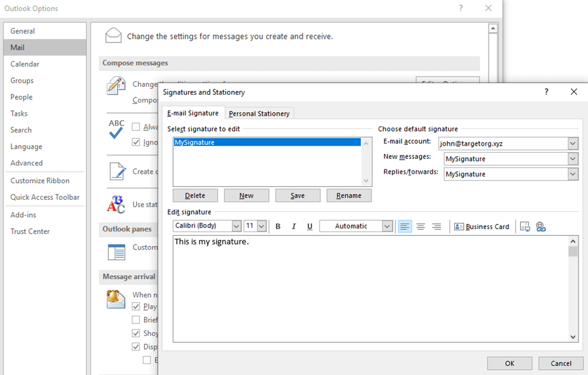This screenshot has height=375, width=588.
Task: Insert hyperlink into signature
Action: (541, 226)
